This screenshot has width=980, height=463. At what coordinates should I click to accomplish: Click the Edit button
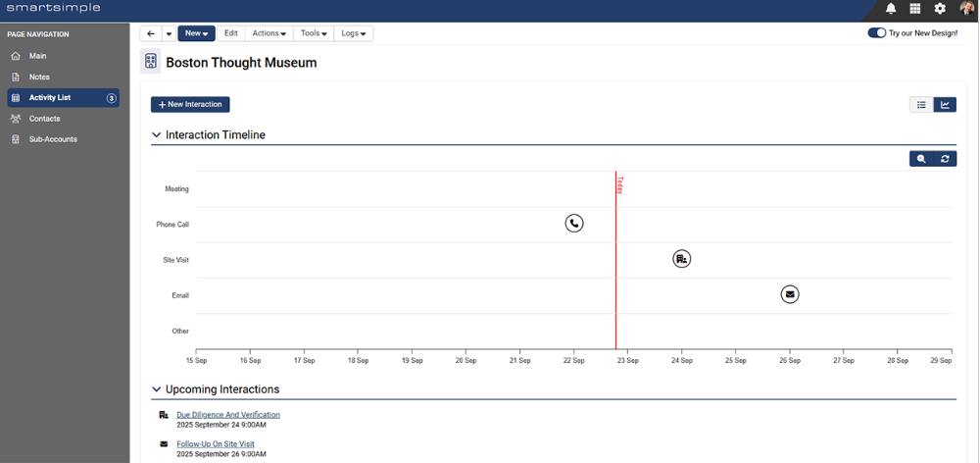[x=230, y=33]
